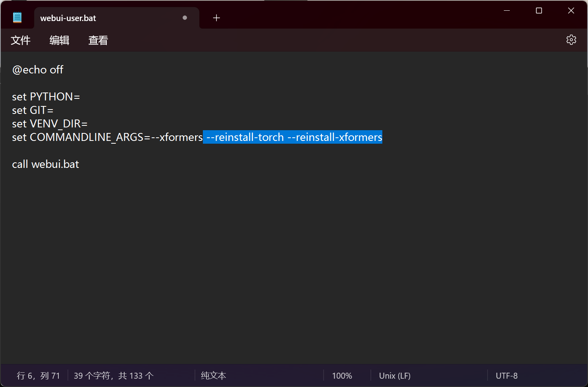Click the 行 6, 列 71 position indicator
The height and width of the screenshot is (387, 588).
click(38, 375)
